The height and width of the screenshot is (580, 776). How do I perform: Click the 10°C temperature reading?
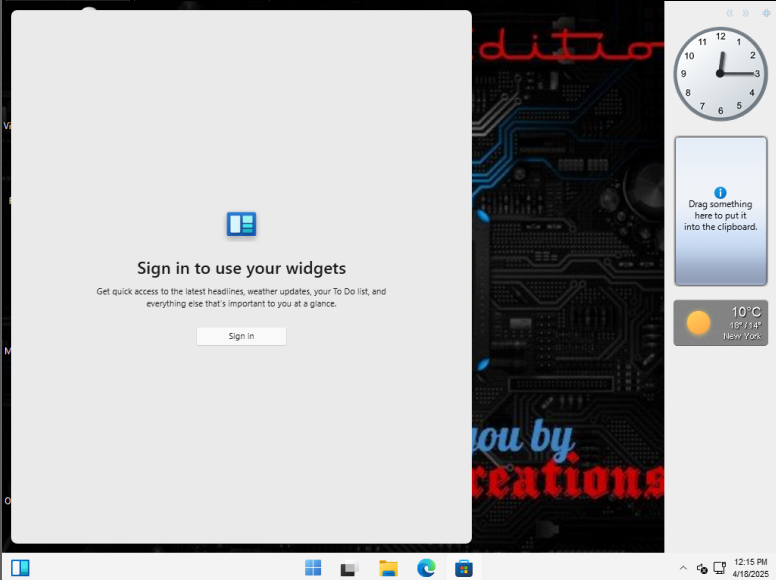coord(746,312)
